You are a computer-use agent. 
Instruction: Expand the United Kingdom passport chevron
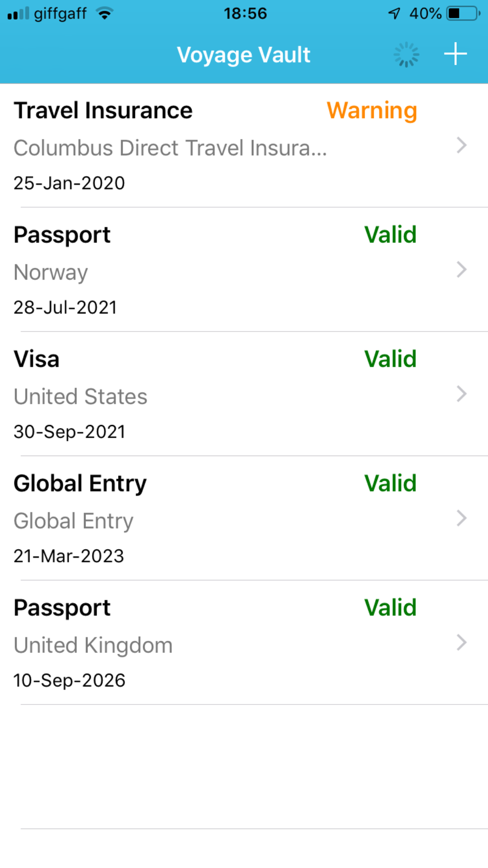click(x=461, y=642)
